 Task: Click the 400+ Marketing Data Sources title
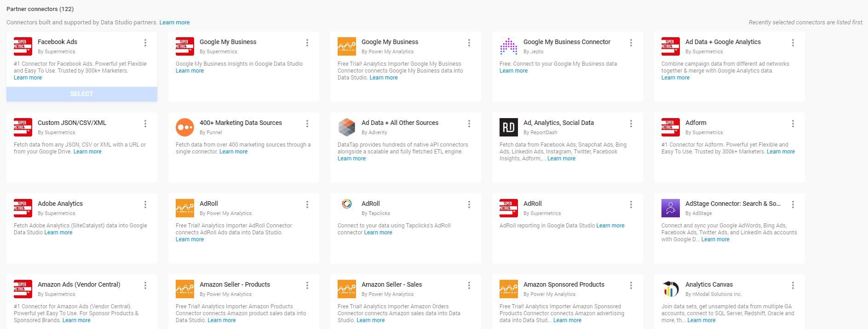pyautogui.click(x=241, y=123)
